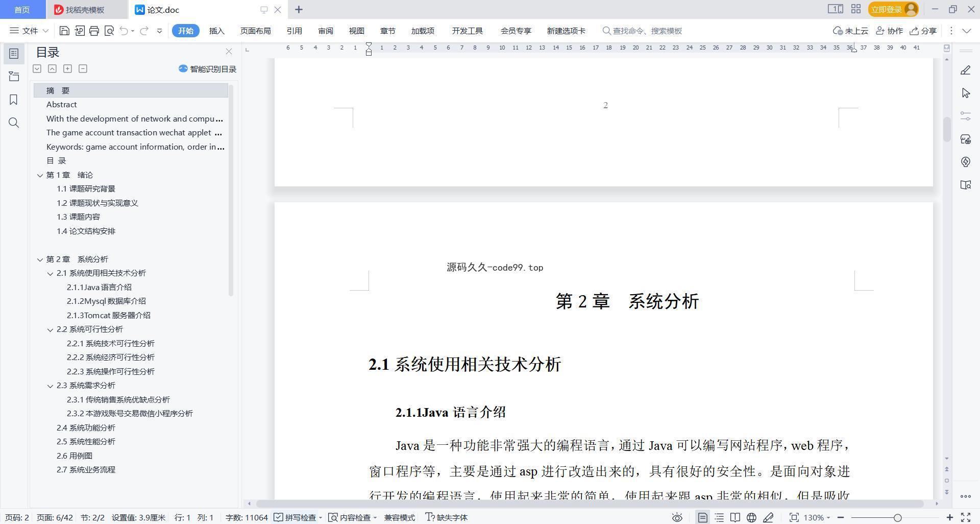Collapse 第1章 绪论 in outline
The width and height of the screenshot is (980, 524).
click(x=40, y=175)
